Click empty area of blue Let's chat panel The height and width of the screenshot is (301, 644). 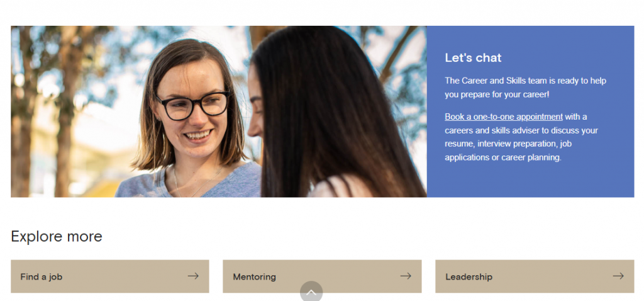coord(530,181)
